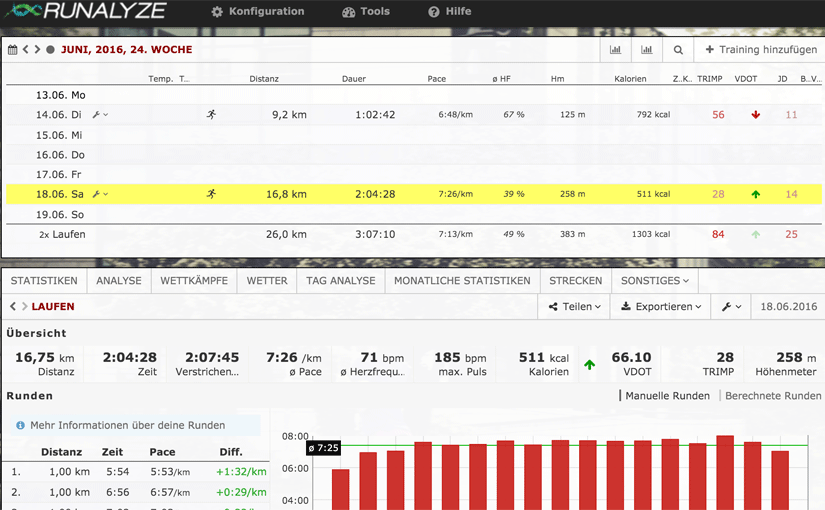Click the 13.06. Mo day row
Image resolution: width=825 pixels, height=510 pixels.
point(414,95)
